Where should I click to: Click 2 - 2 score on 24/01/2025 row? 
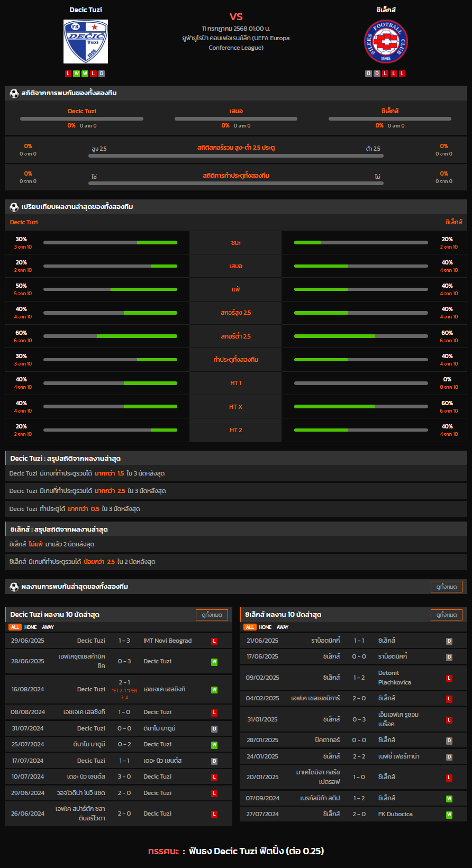pyautogui.click(x=359, y=757)
